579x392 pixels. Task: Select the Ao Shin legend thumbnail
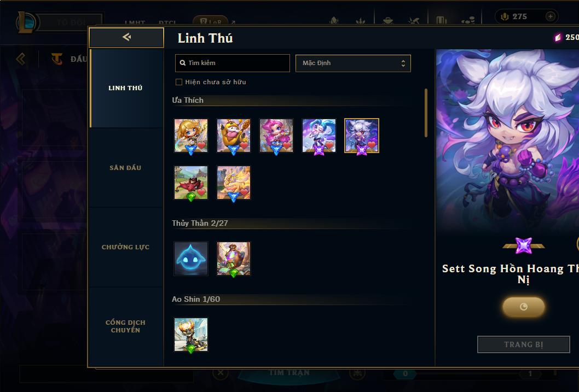pos(191,335)
